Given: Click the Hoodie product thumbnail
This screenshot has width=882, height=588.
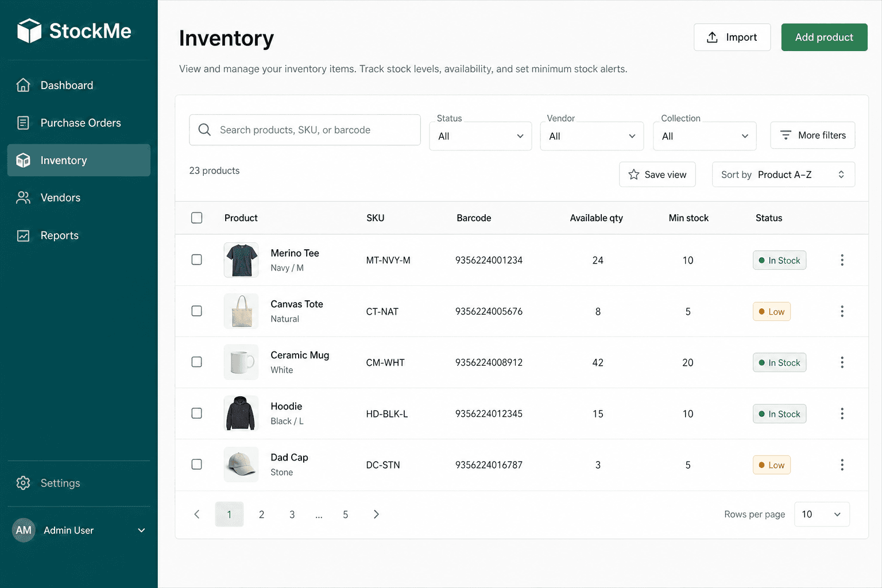Looking at the screenshot, I should coord(241,413).
